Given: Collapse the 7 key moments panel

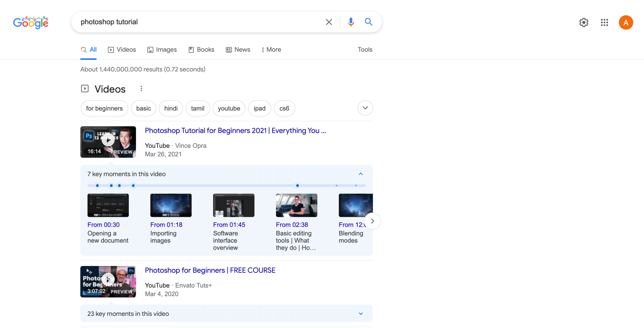Looking at the screenshot, I should pos(360,174).
